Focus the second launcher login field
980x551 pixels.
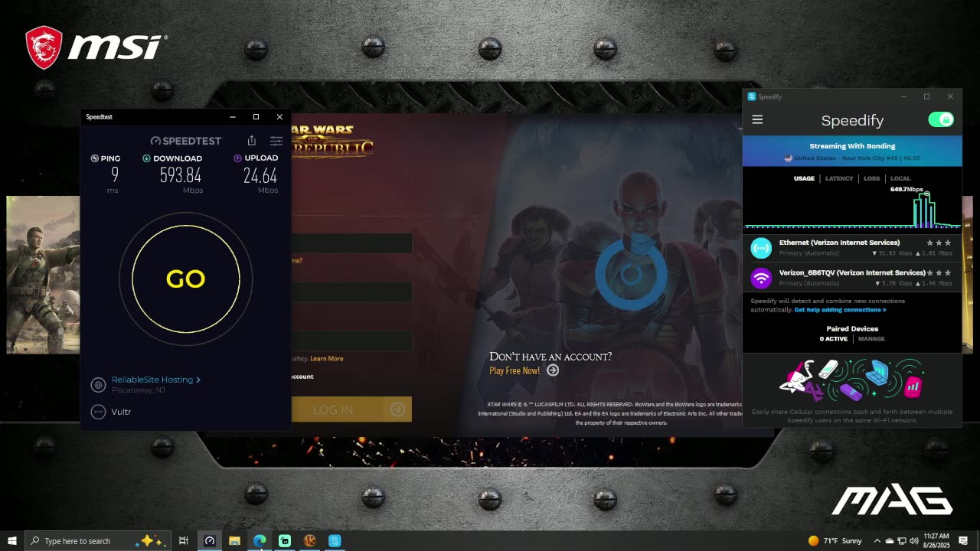click(x=351, y=292)
